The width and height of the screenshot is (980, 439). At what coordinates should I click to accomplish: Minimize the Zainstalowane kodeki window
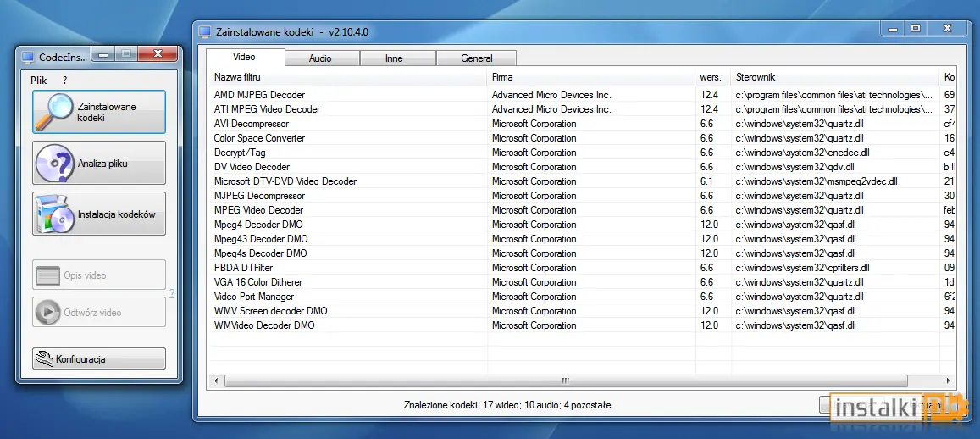[x=893, y=28]
